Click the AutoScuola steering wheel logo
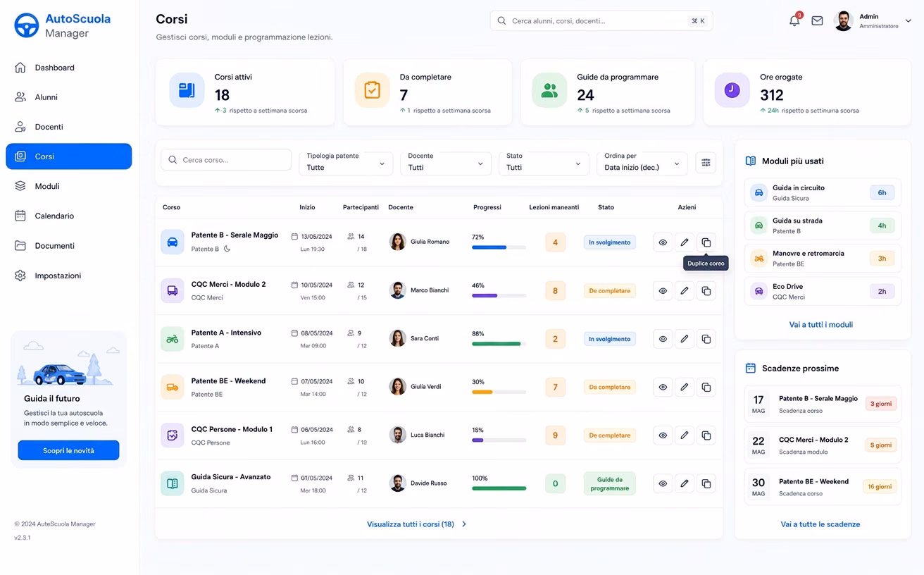Image resolution: width=924 pixels, height=575 pixels. coord(27,25)
